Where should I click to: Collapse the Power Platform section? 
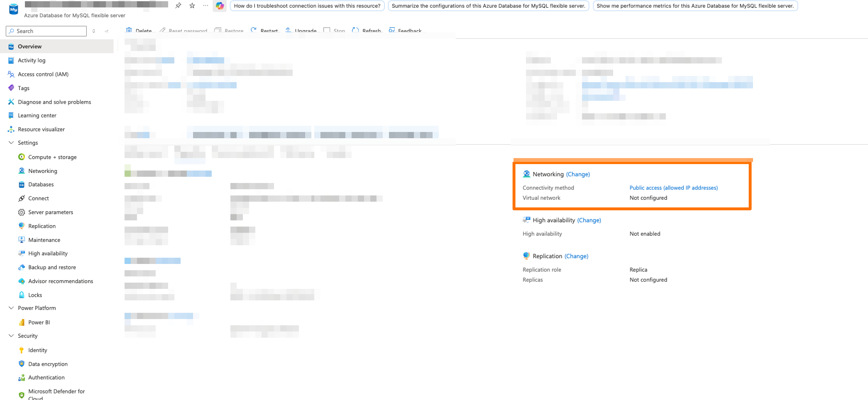[x=11, y=308]
